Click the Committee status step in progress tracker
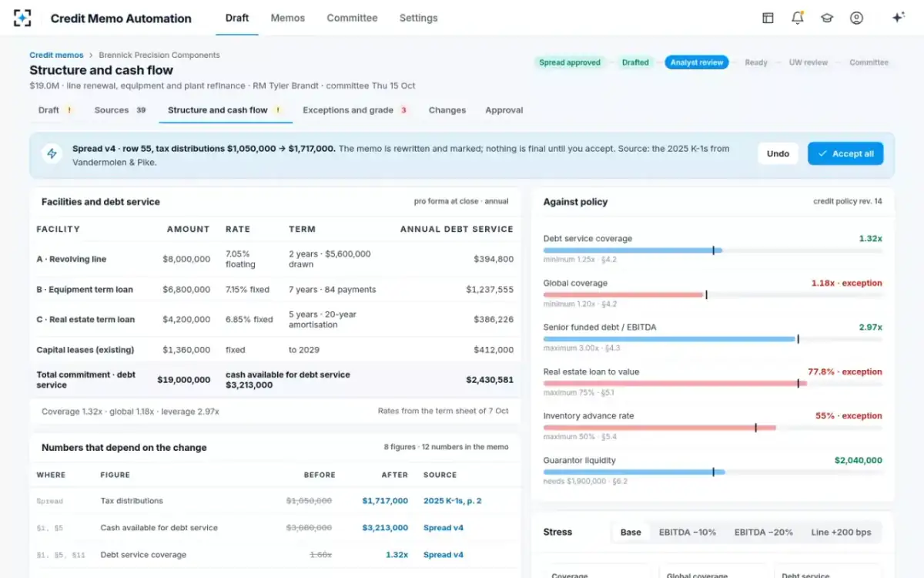The width and height of the screenshot is (924, 578). click(869, 62)
